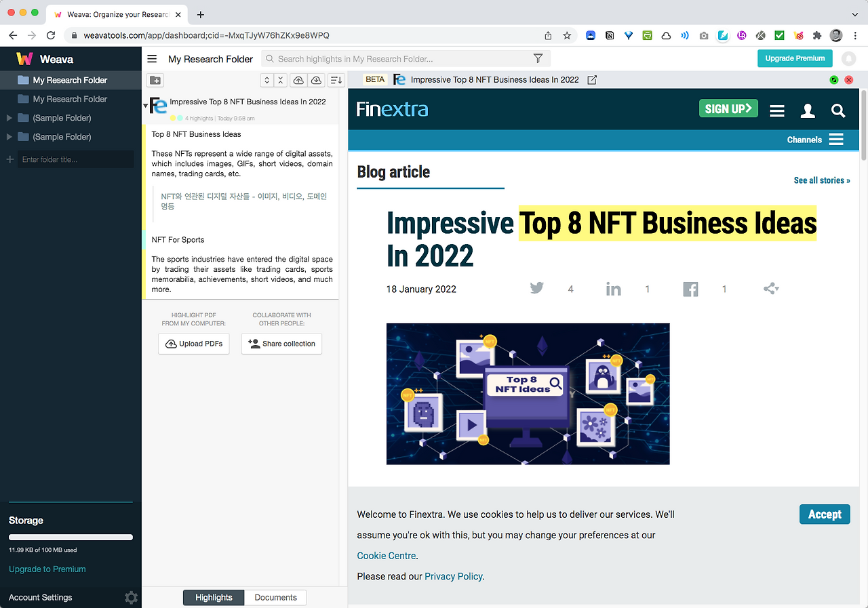
Task: Click the Top 8 NFT ideas article image
Action: pyautogui.click(x=528, y=394)
